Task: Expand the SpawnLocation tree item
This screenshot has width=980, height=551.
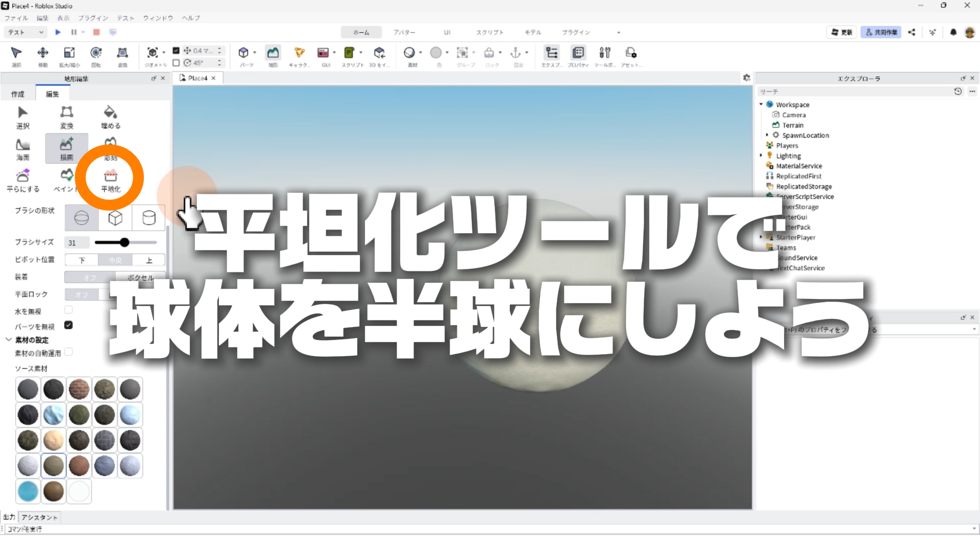Action: [767, 135]
